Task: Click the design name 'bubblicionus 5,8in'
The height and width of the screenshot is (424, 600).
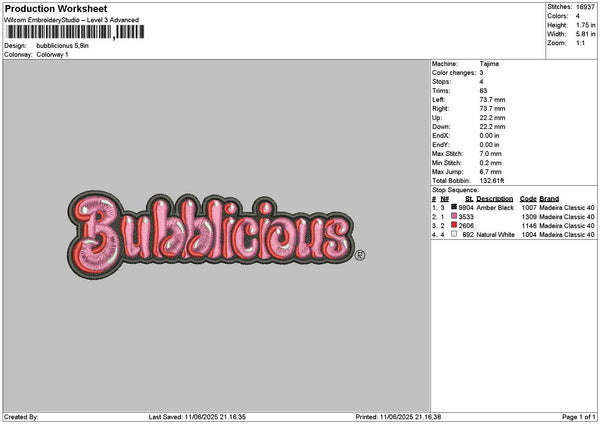Action: tap(62, 46)
